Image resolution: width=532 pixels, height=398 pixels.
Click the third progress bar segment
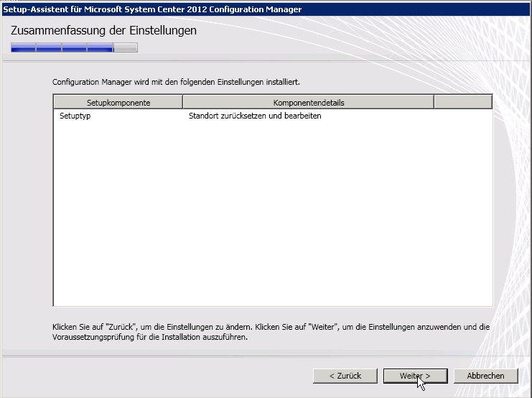point(75,48)
